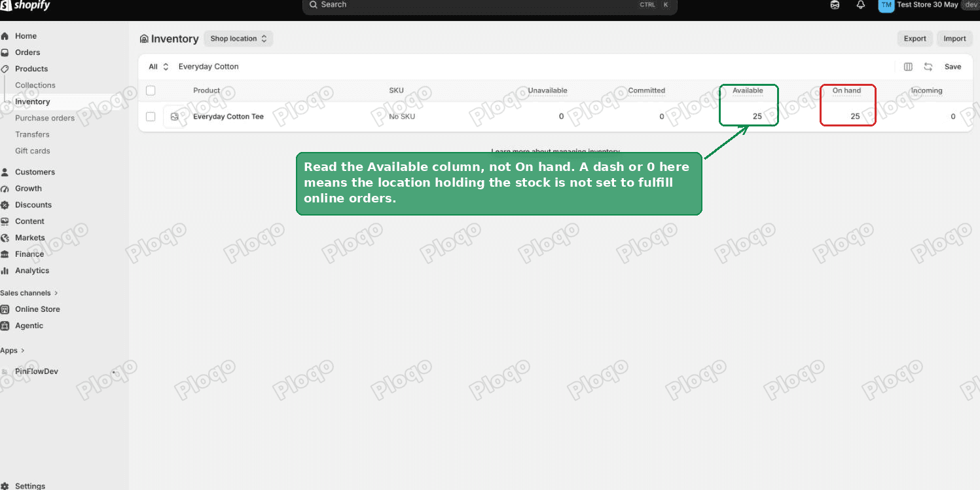Open Purchase orders in sidebar
The image size is (980, 490).
[45, 118]
